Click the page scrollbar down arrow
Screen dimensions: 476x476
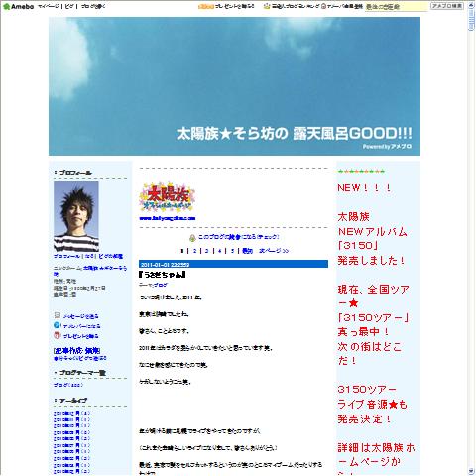click(471, 471)
